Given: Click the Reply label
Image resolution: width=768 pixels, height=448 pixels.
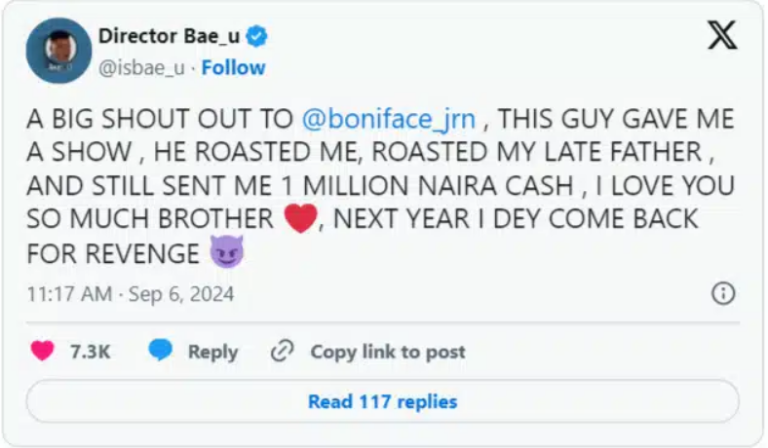Looking at the screenshot, I should (213, 352).
